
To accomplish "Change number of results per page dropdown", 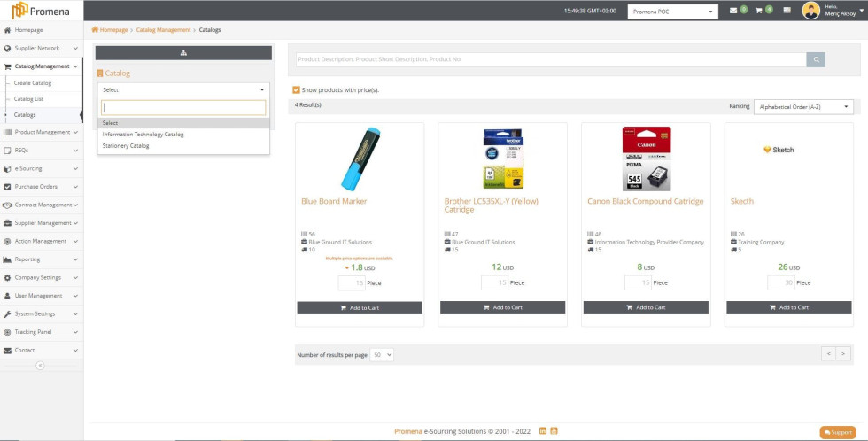I will point(383,354).
